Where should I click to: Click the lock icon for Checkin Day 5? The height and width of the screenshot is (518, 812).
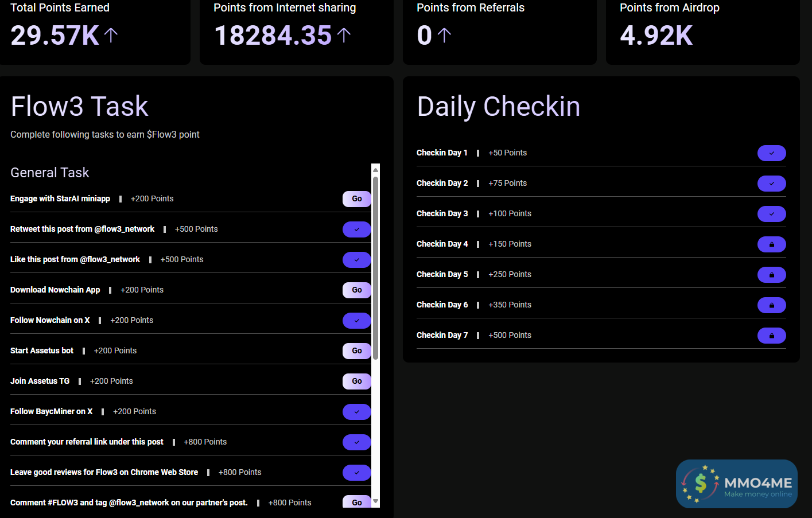pyautogui.click(x=771, y=275)
